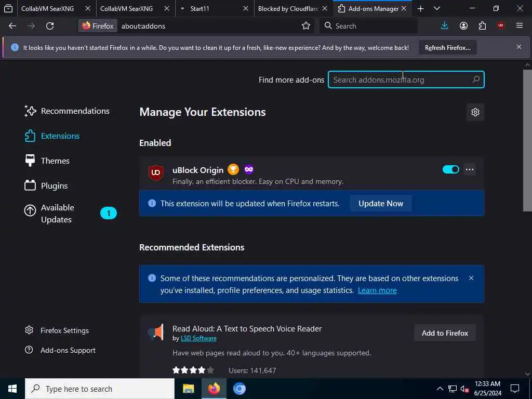Open Firefox Settings link
Viewport: 532px width, 399px height.
(x=57, y=330)
